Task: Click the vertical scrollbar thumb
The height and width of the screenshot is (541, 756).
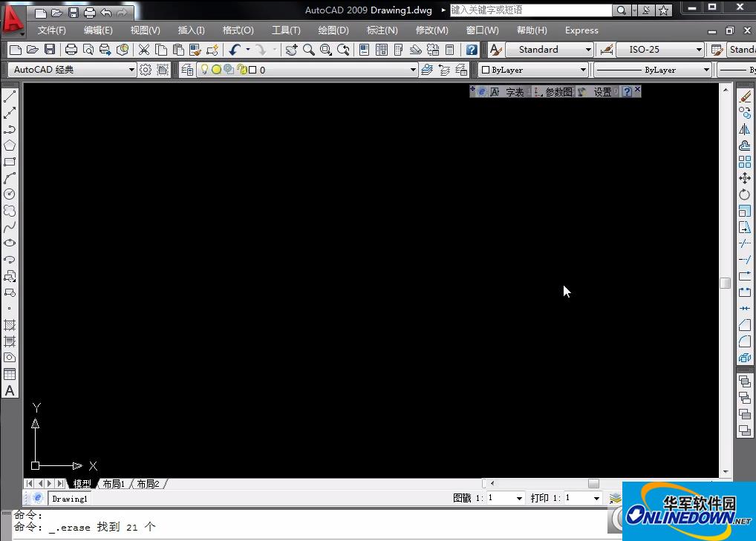Action: coord(725,283)
